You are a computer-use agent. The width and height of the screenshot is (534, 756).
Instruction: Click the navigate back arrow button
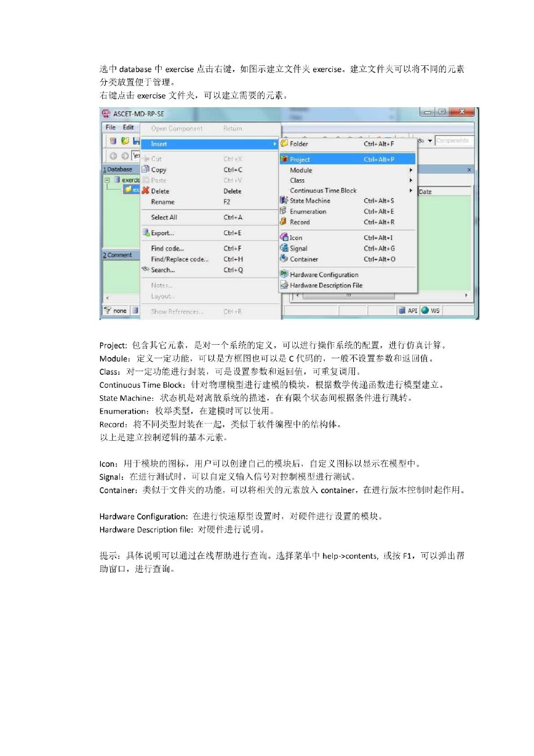coord(114,156)
